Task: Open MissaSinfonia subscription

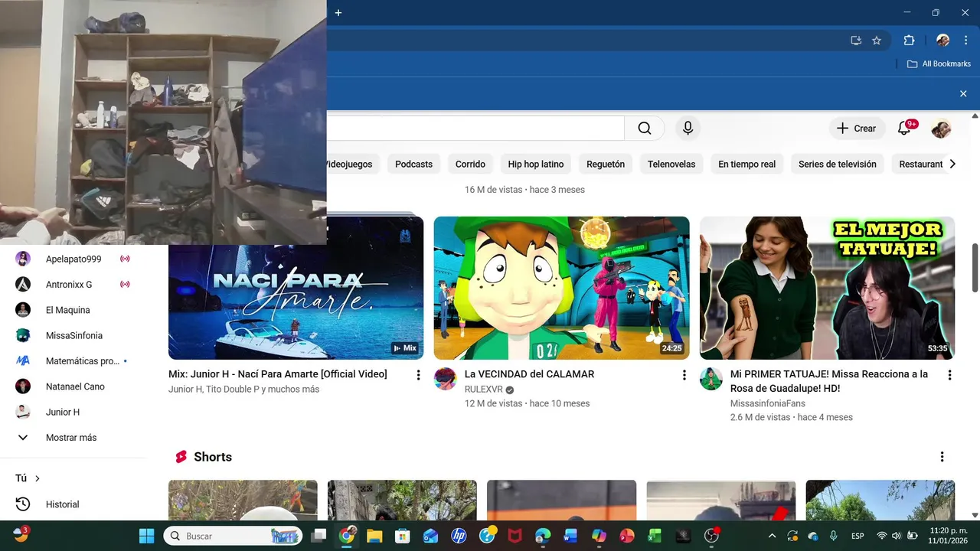Action: tap(73, 335)
